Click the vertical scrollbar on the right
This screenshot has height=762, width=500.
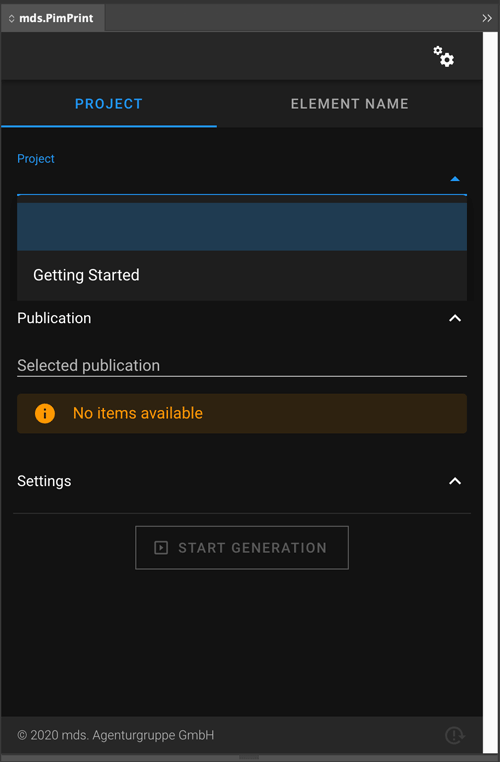(490, 393)
